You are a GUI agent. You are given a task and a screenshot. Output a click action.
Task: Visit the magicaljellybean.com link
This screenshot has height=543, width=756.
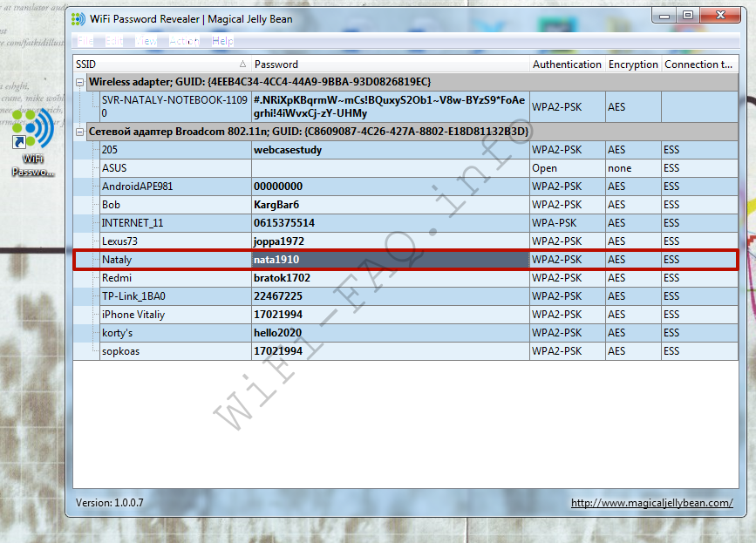651,503
